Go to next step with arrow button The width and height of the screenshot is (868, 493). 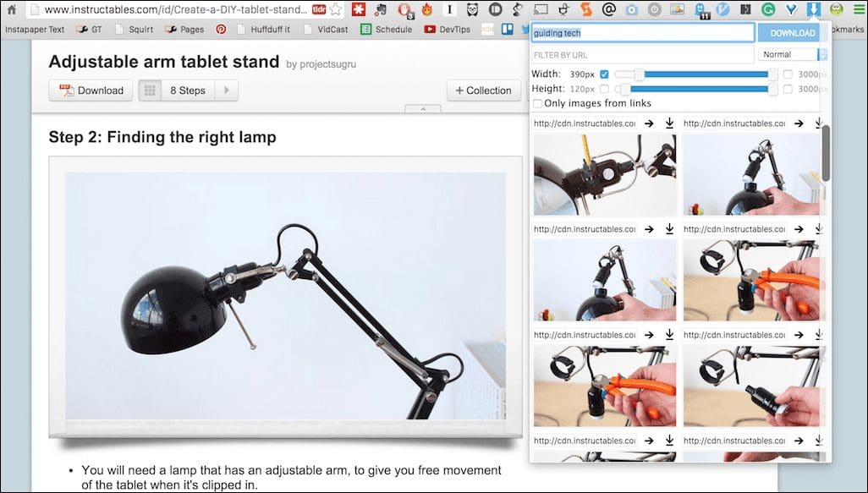pyautogui.click(x=227, y=90)
